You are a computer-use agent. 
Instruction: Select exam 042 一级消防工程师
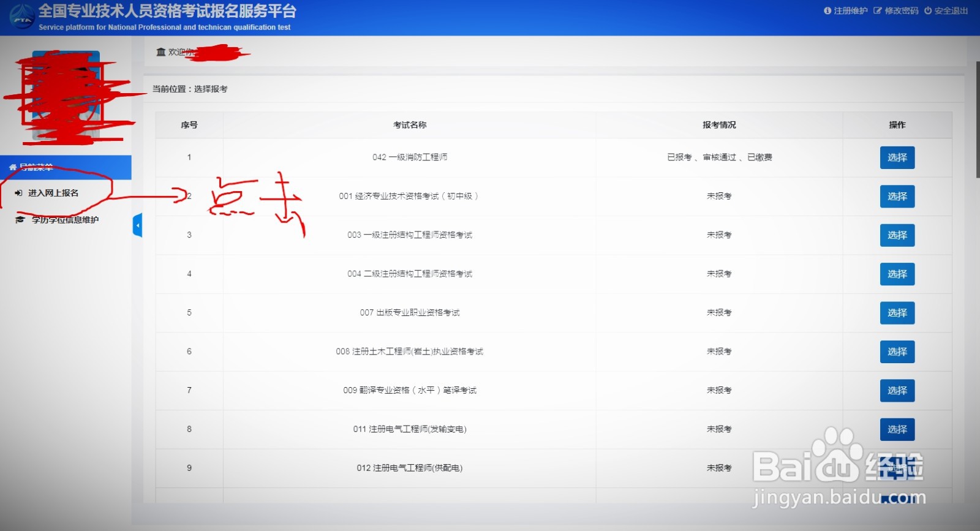pyautogui.click(x=897, y=157)
